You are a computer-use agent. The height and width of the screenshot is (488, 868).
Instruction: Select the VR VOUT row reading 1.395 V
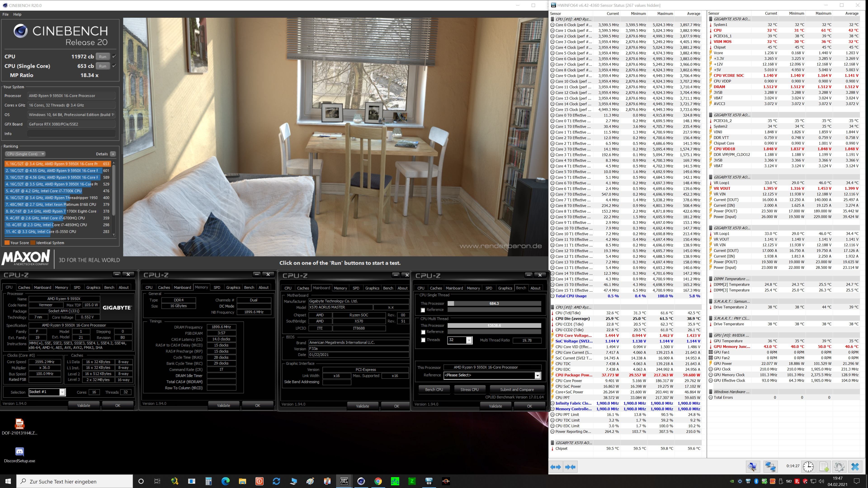(x=784, y=189)
